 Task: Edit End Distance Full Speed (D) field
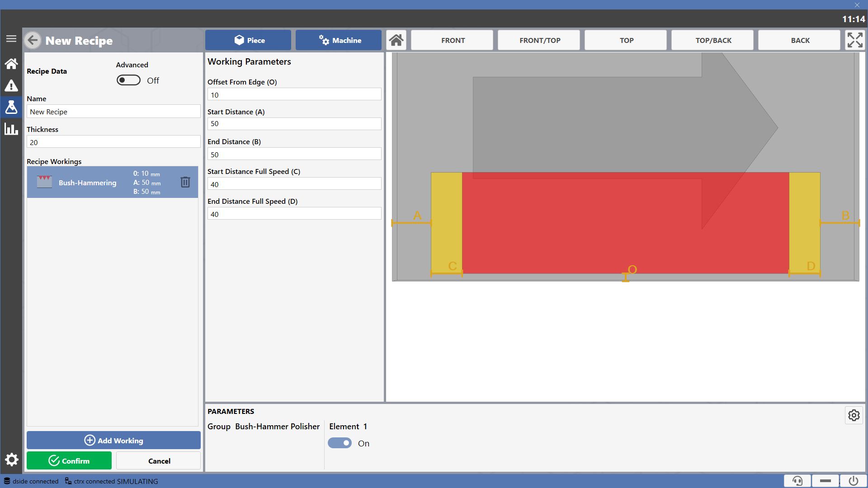click(294, 214)
